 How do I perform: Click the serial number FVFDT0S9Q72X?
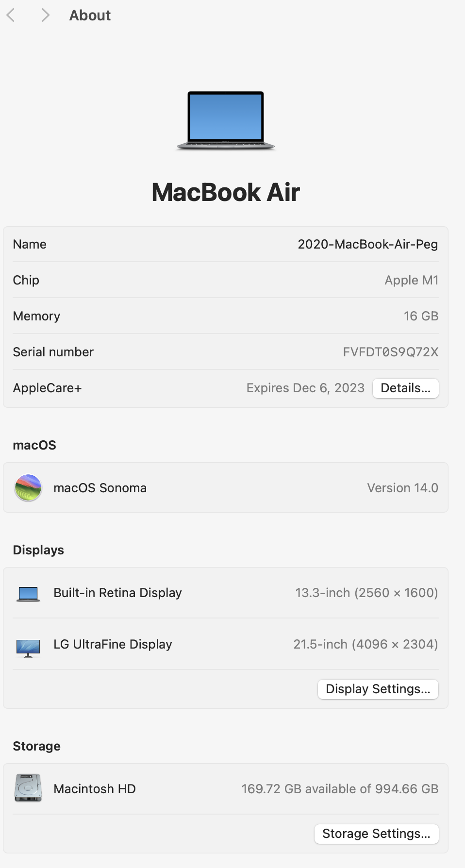click(391, 352)
